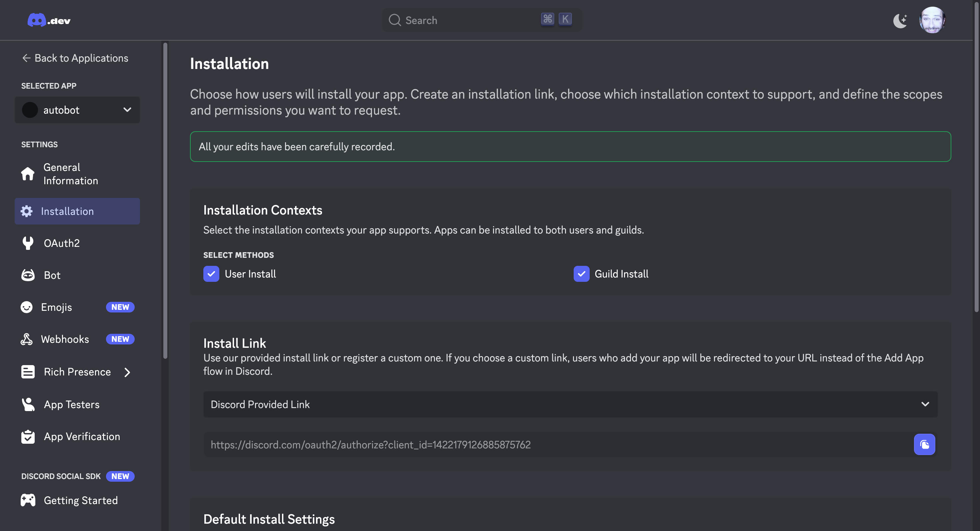Click the back arrow icon
980x531 pixels.
tap(26, 58)
